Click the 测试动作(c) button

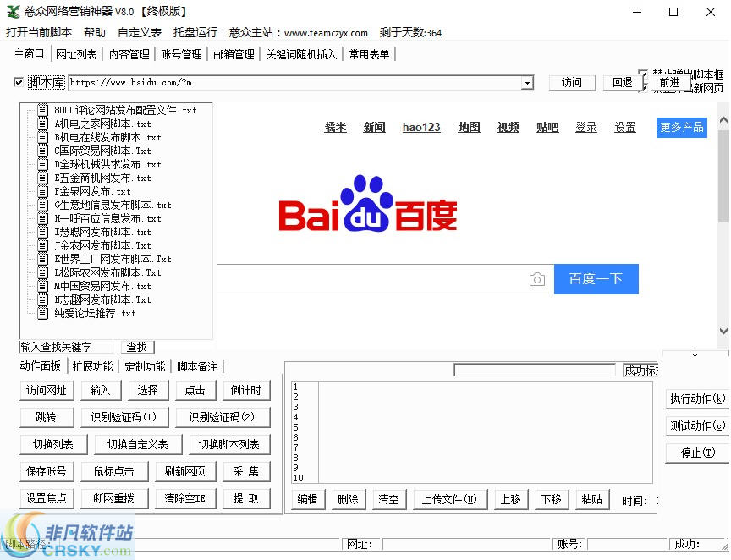click(697, 425)
